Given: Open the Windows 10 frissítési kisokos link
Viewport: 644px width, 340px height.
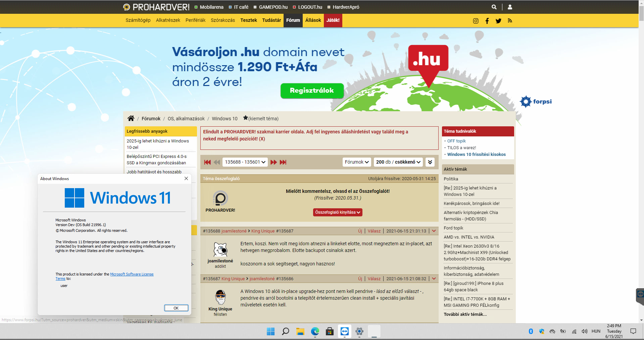Looking at the screenshot, I should tap(476, 155).
